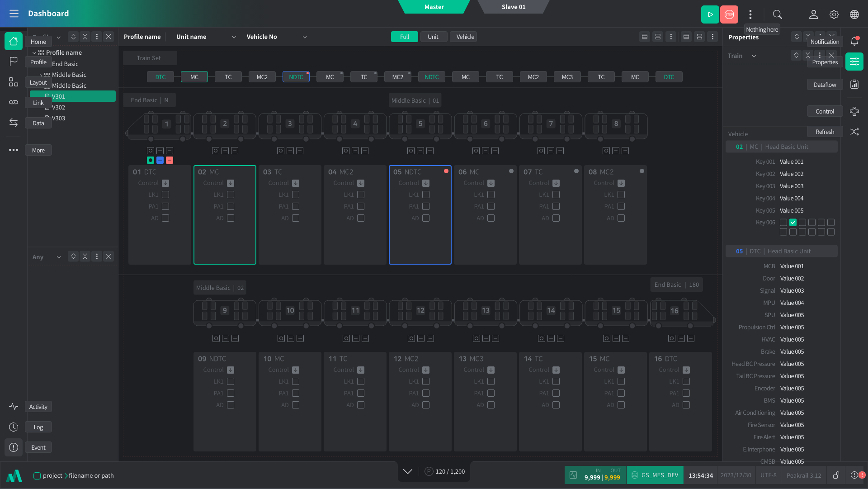This screenshot has width=868, height=489.
Task: Click the Unit view button
Action: pos(433,37)
